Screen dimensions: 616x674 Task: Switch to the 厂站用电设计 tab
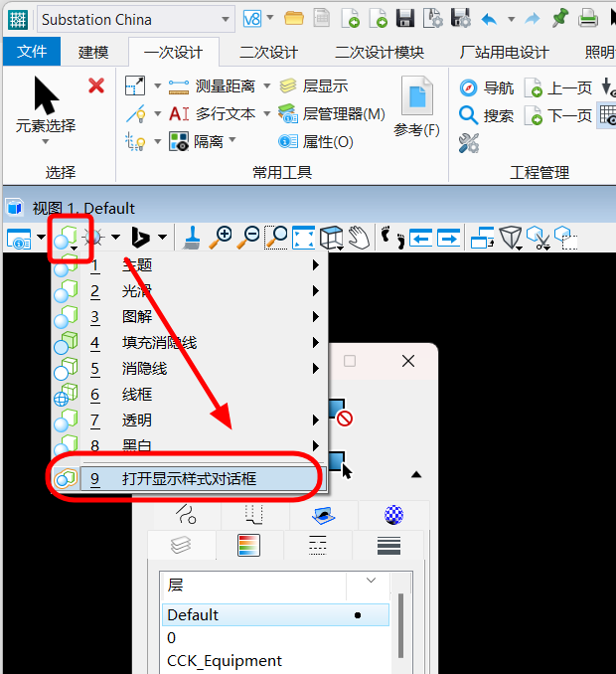pos(504,52)
